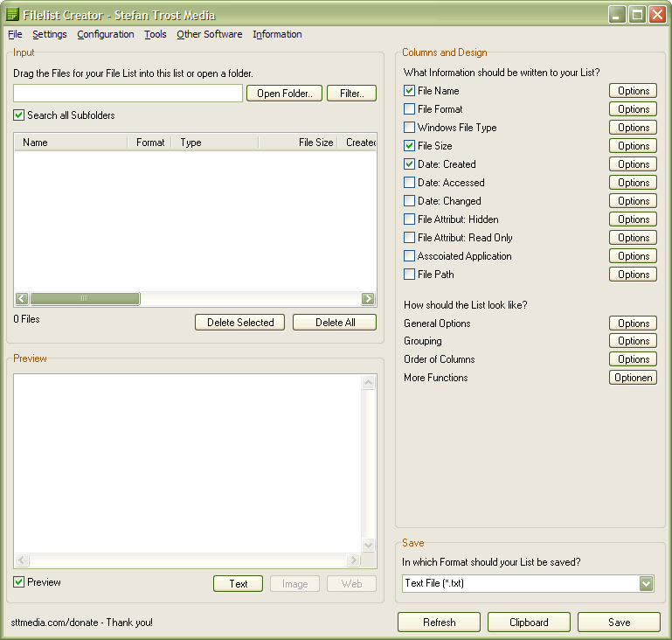Tick the File Path column checkbox
The width and height of the screenshot is (672, 640).
point(410,275)
